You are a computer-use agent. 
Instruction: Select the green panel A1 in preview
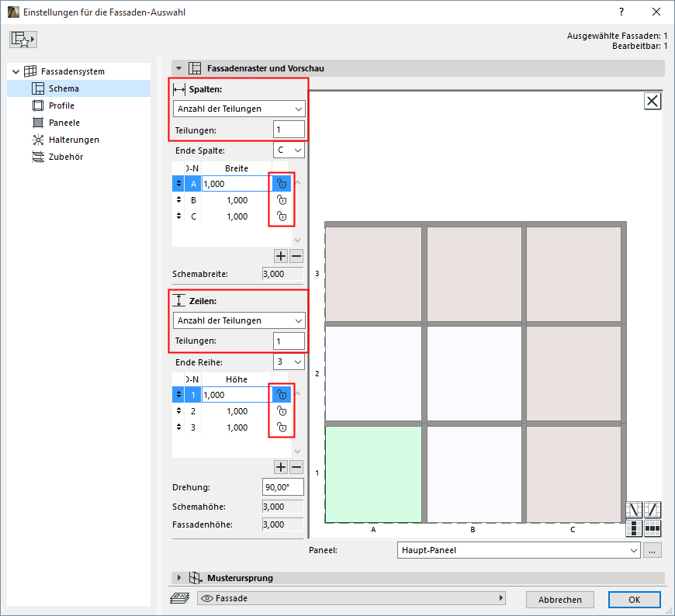[x=373, y=474]
